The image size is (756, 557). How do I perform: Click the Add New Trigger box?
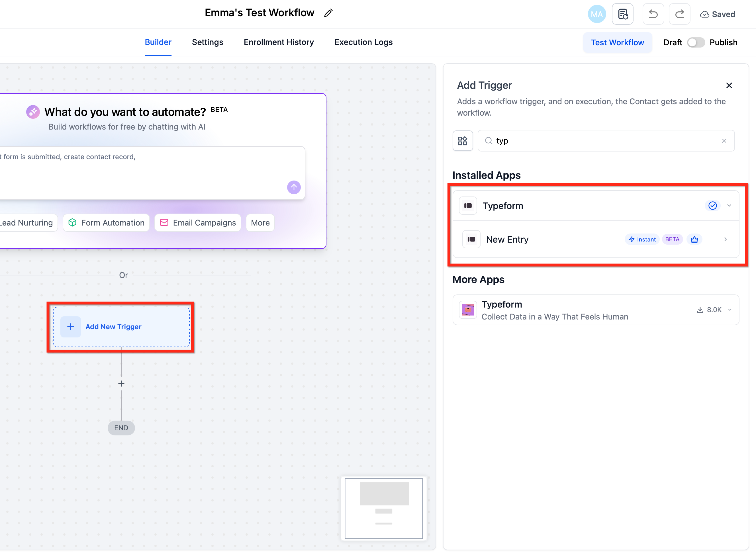121,326
